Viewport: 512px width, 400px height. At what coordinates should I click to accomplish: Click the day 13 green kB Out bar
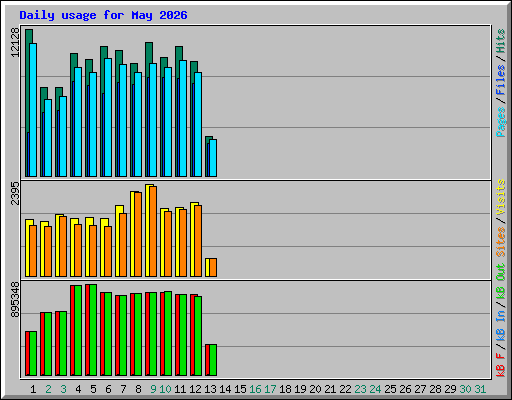click(213, 360)
